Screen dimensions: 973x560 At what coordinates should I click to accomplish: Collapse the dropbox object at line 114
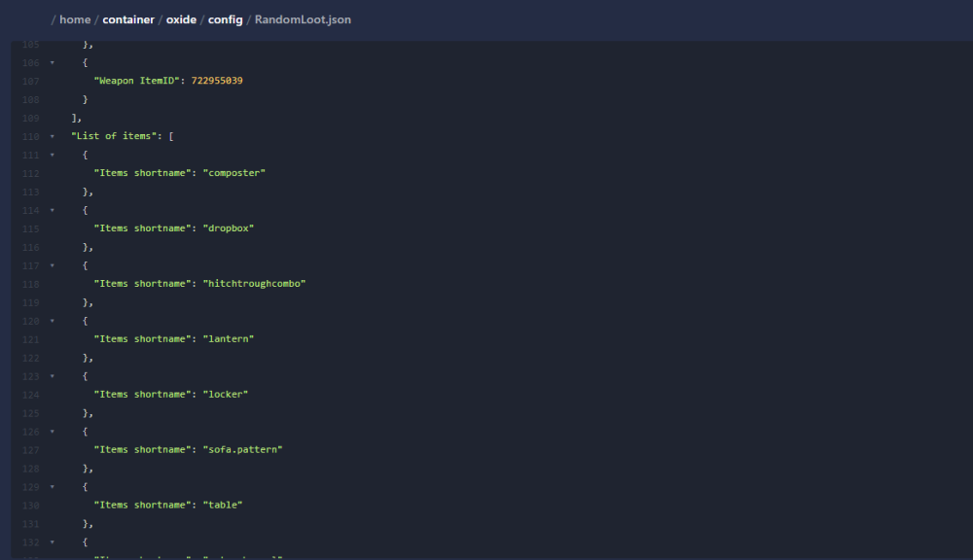tap(51, 210)
